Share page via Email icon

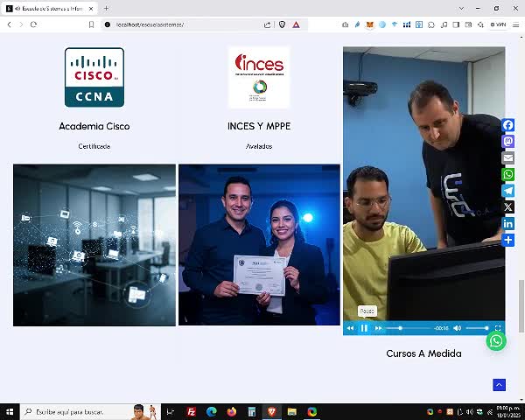tap(507, 158)
